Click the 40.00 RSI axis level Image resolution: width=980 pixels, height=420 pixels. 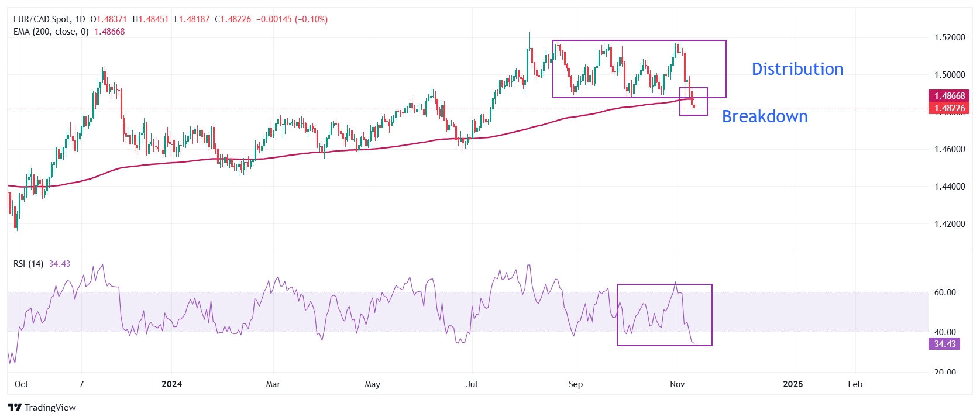click(944, 332)
